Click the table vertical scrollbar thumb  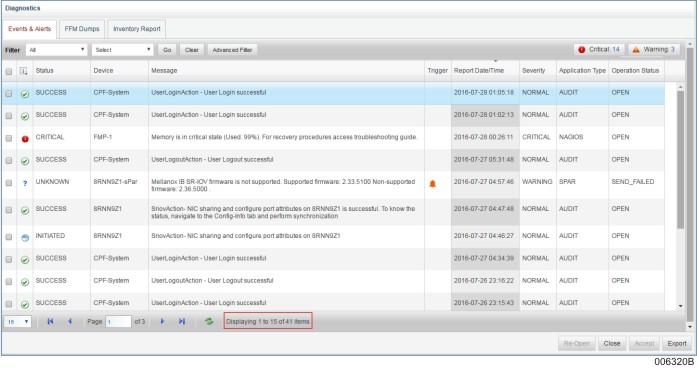(681, 160)
